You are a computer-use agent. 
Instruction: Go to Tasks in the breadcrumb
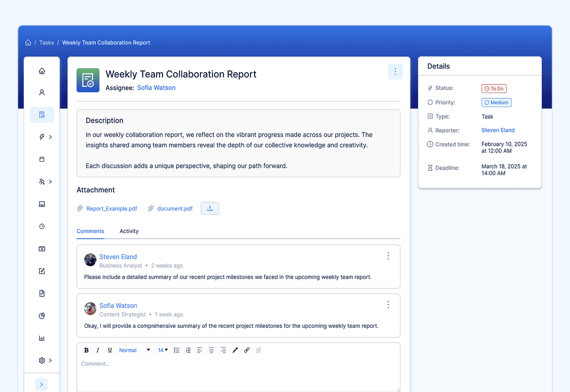point(47,43)
